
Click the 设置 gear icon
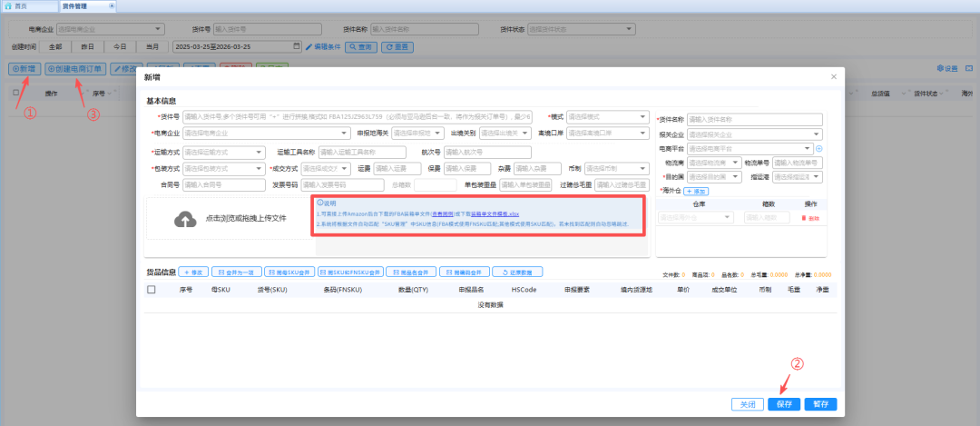coord(939,68)
